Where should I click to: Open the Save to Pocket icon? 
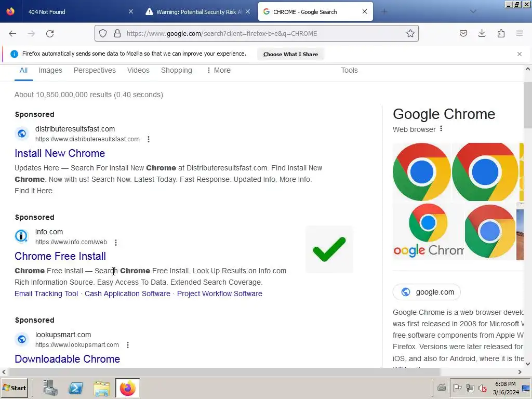463,33
